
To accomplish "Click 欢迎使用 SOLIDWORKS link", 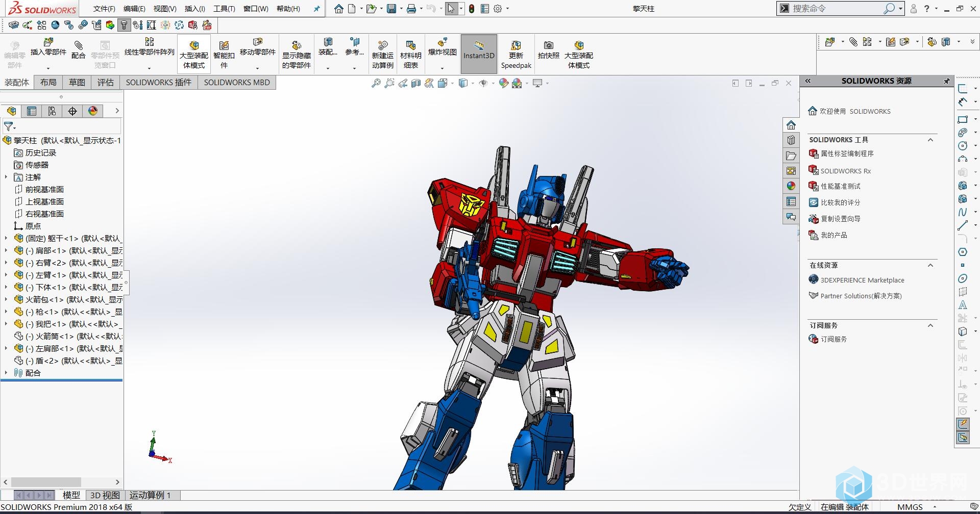I will click(855, 111).
